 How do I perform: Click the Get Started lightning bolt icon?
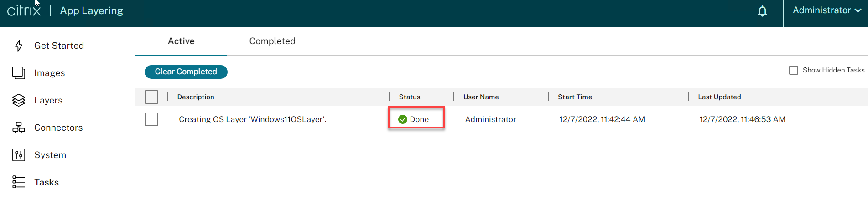coord(19,46)
